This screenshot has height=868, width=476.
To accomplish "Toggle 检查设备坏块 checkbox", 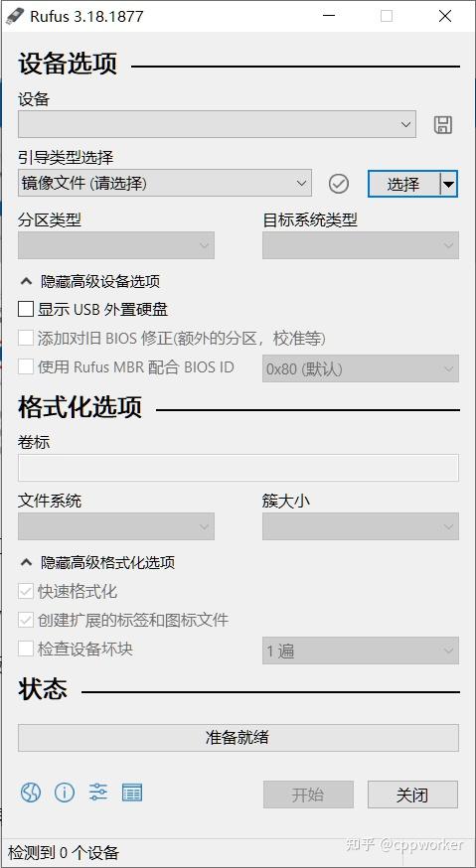I will pyautogui.click(x=26, y=649).
